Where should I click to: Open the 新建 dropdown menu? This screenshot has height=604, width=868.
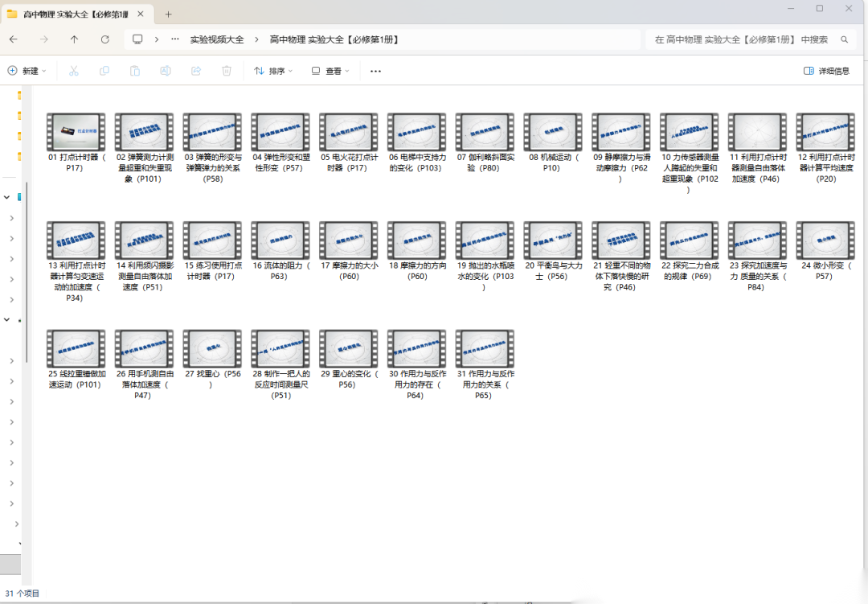click(x=27, y=71)
